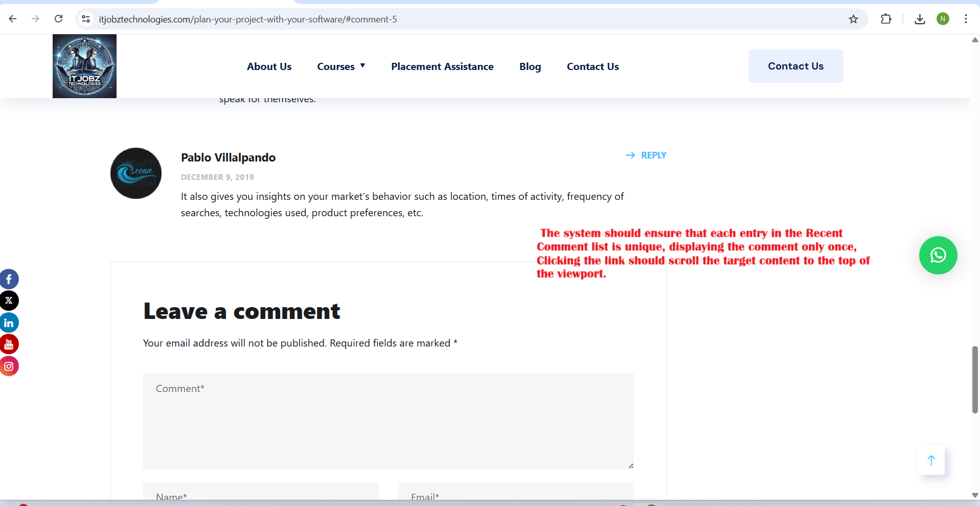Open the LinkedIn sidebar icon
The width and height of the screenshot is (980, 506).
[9, 323]
